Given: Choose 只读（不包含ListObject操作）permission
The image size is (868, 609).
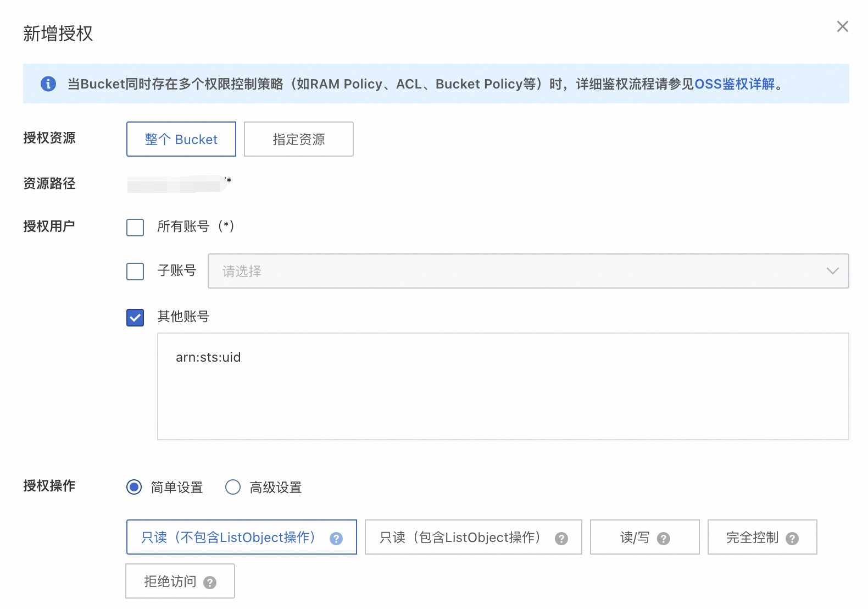Looking at the screenshot, I should [x=242, y=537].
